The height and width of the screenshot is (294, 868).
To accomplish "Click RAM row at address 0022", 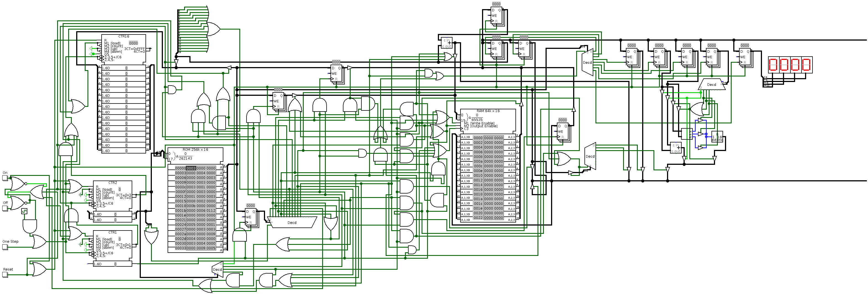I will [488, 218].
